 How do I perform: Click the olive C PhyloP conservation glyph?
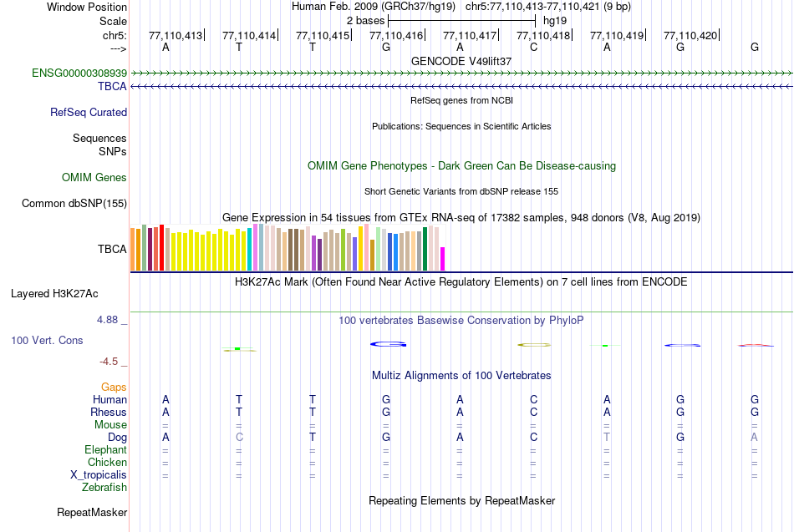tap(534, 345)
